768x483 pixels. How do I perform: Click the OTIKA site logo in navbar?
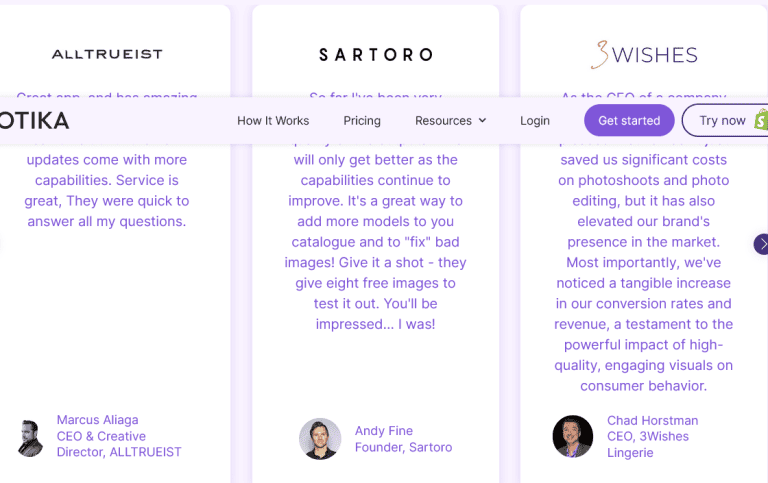coord(35,121)
